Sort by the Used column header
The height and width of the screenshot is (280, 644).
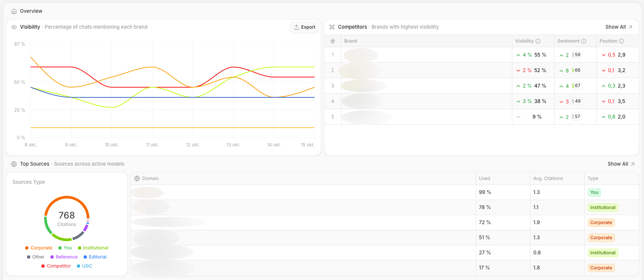(x=484, y=178)
